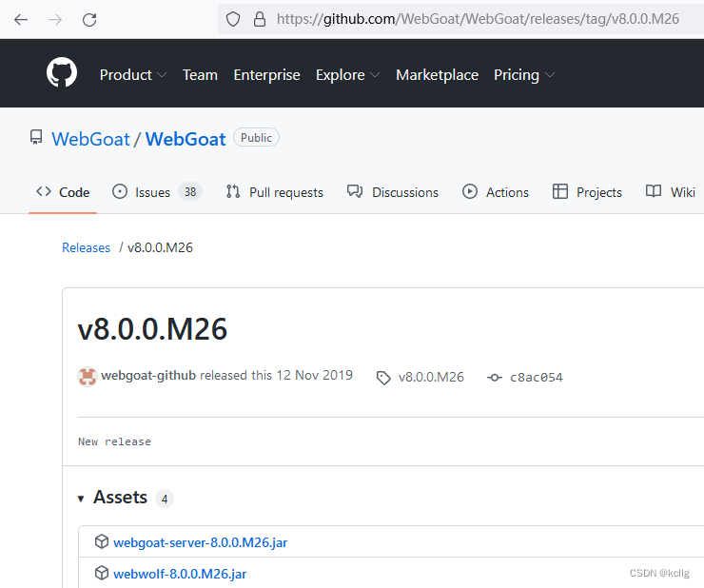Click the Pull requests branch icon
Viewport: 704px width, 588px height.
(233, 191)
